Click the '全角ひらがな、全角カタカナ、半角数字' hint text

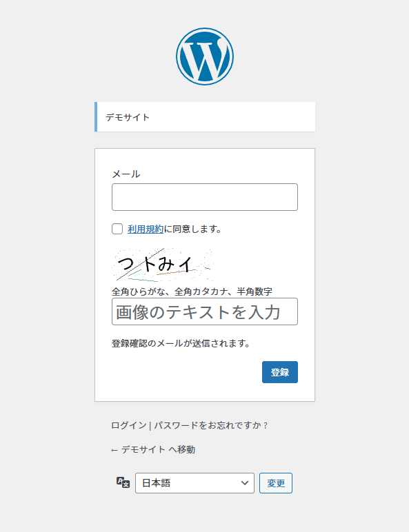point(192,291)
